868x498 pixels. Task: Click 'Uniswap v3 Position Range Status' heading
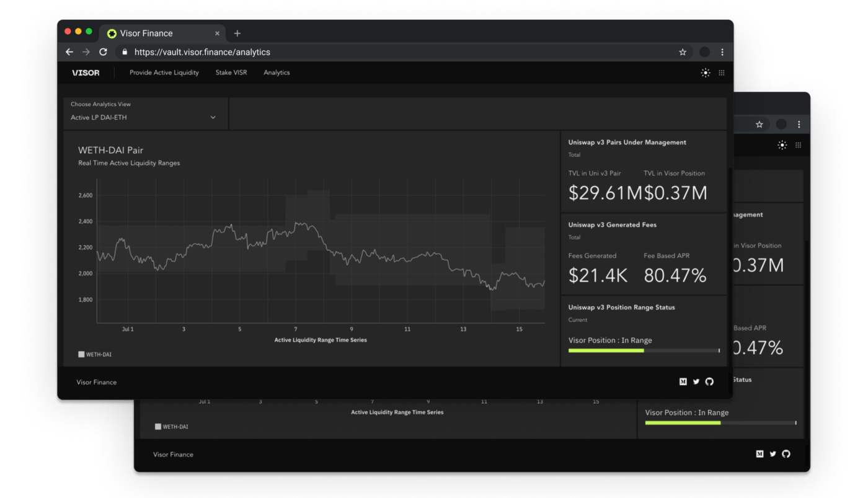coord(622,308)
